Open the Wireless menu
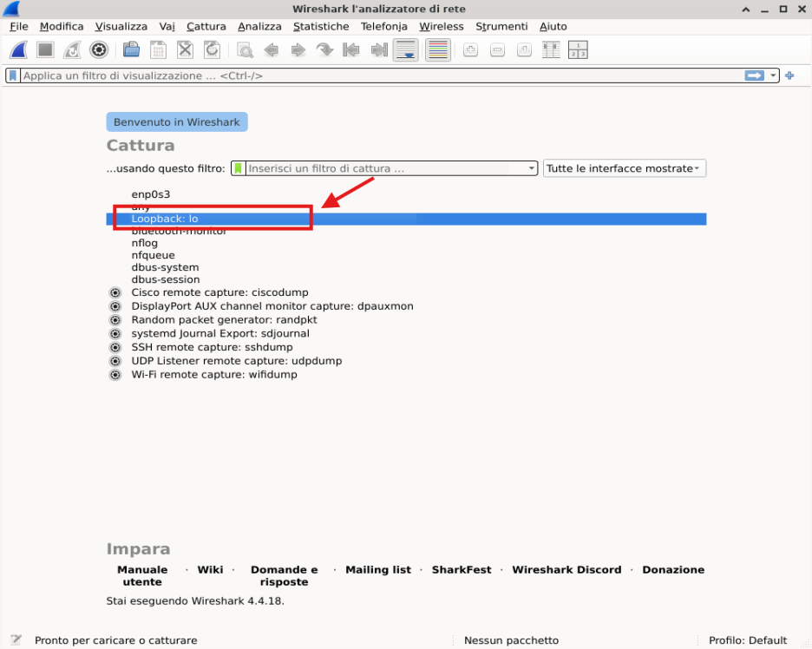812x649 pixels. point(442,26)
